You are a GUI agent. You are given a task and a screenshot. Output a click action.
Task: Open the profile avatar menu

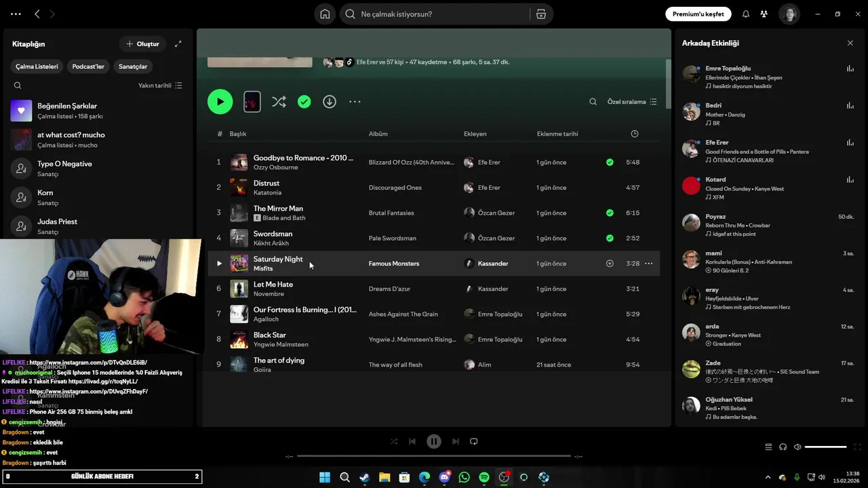tap(789, 14)
